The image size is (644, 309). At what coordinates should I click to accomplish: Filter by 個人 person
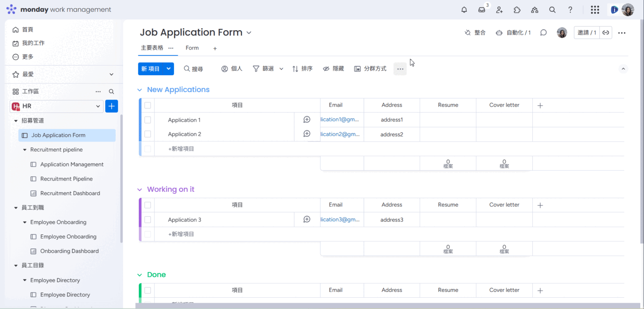click(232, 69)
